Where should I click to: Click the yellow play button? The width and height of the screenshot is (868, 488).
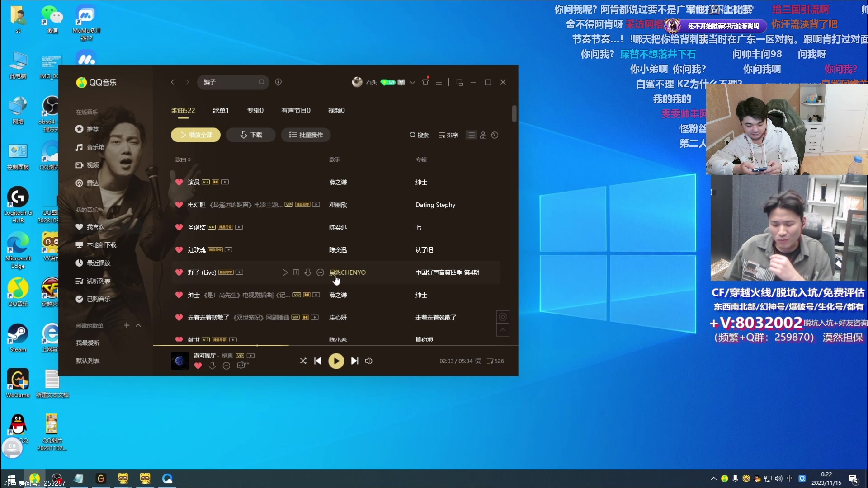tap(336, 361)
